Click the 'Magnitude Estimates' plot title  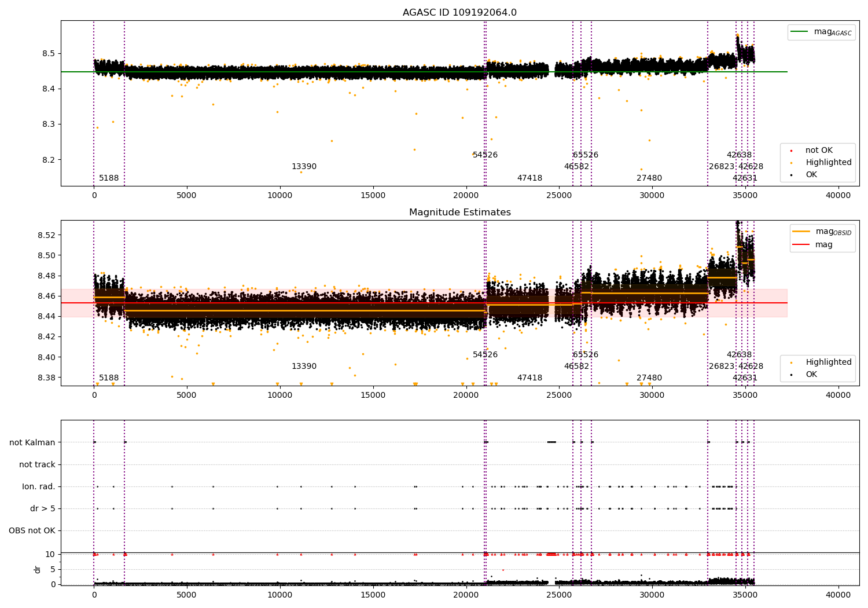(x=460, y=213)
